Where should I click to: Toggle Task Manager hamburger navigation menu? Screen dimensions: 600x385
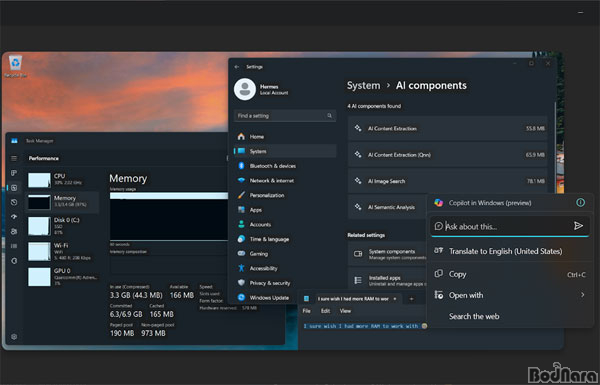tap(14, 158)
